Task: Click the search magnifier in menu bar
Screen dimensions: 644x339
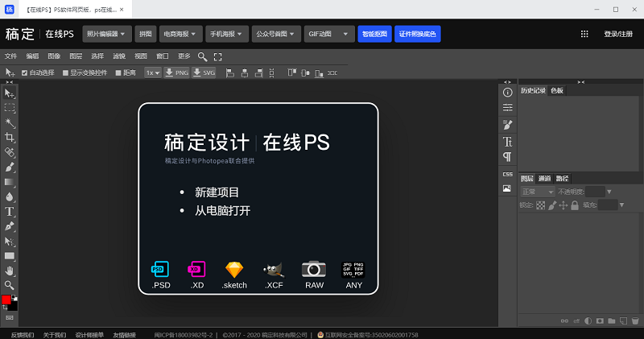Action: tap(203, 56)
